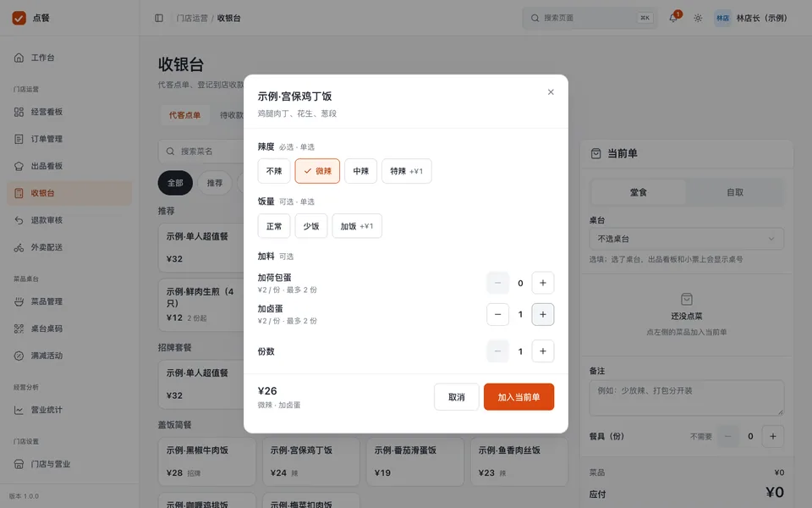
Task: Open 经营看板 in sidebar
Action: [69, 112]
